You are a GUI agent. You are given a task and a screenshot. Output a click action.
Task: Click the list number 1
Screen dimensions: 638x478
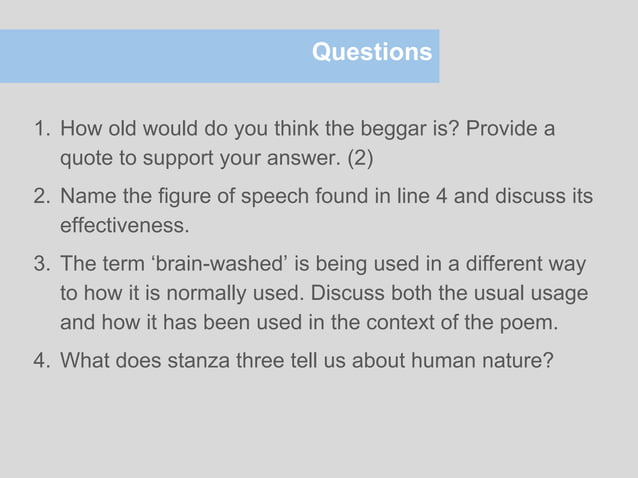42,129
